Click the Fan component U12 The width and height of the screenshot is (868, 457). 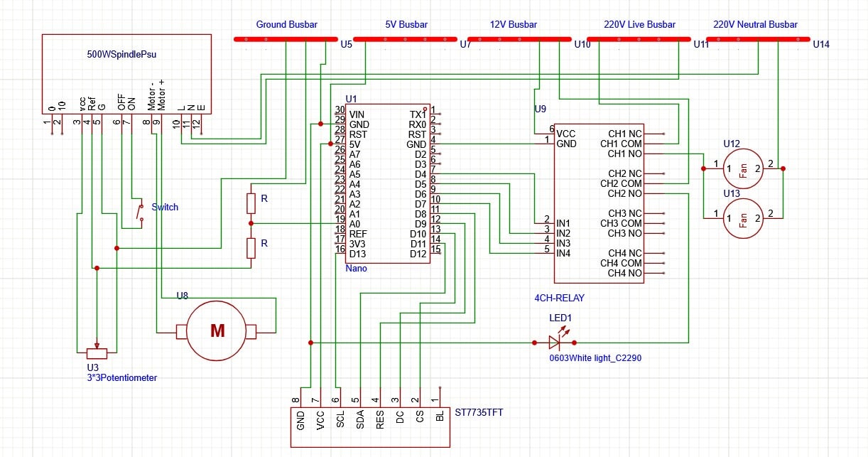743,168
